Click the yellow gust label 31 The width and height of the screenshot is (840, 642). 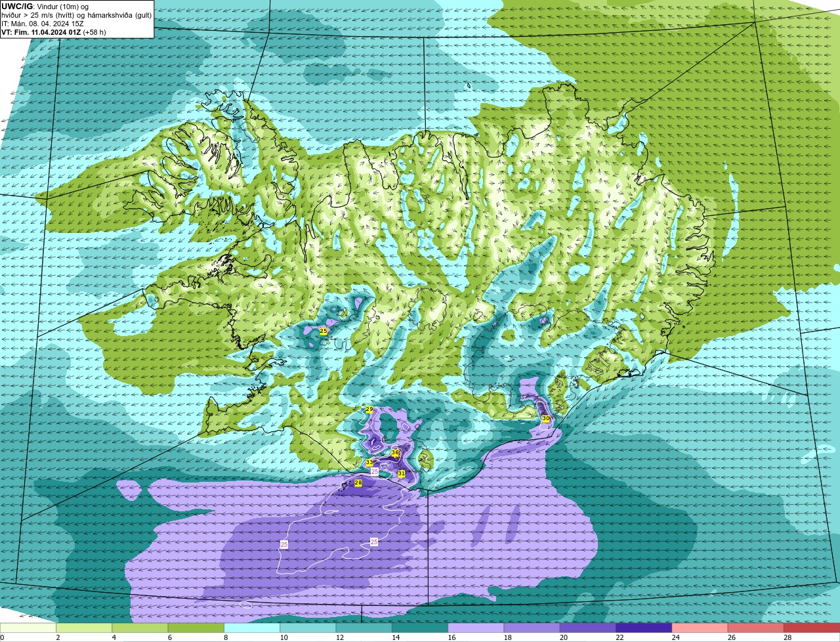coord(401,473)
